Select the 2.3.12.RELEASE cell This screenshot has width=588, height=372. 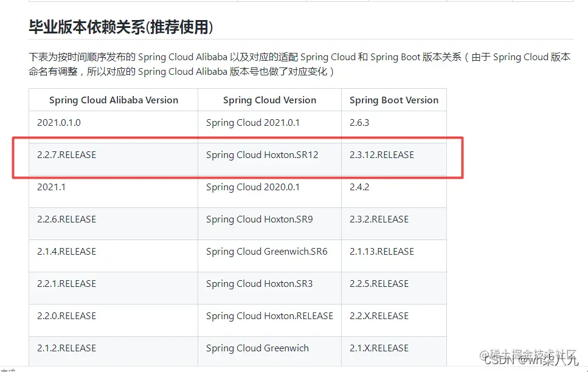pyautogui.click(x=394, y=159)
